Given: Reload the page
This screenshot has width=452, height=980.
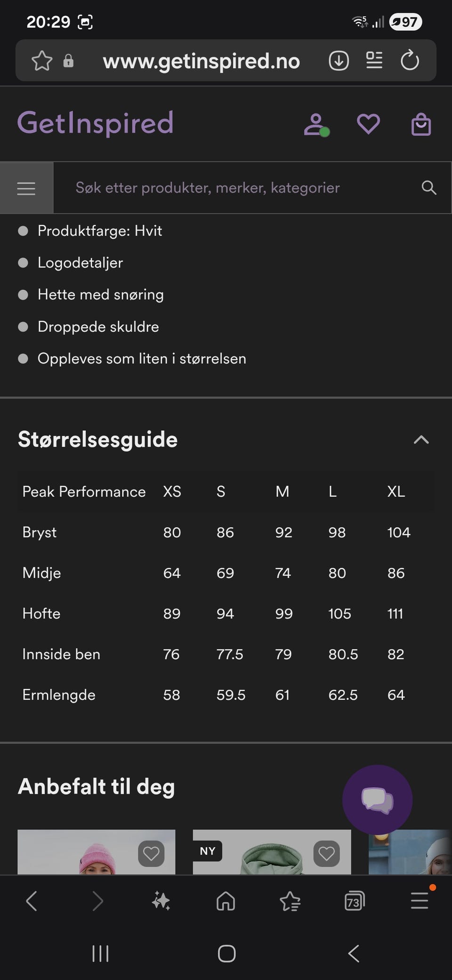Looking at the screenshot, I should point(410,60).
